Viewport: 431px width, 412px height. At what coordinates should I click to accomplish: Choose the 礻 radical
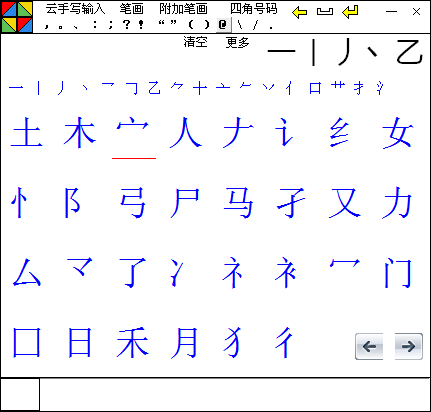click(x=233, y=273)
